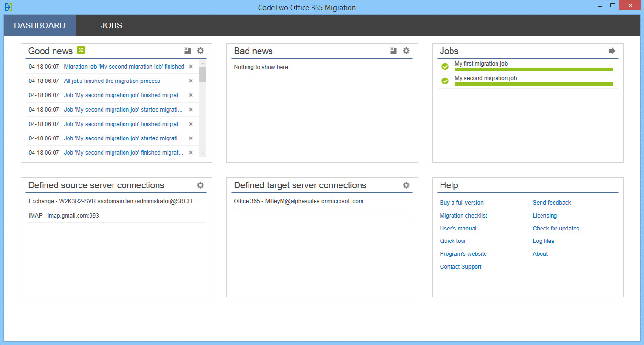
Task: Open Send feedback link
Action: pos(552,203)
